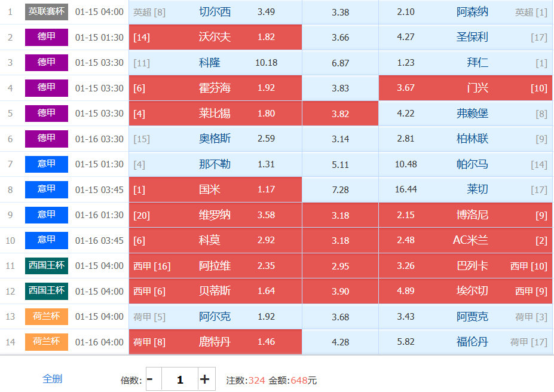
Task: Click the 英联赛杯 league tag
Action: [x=47, y=11]
